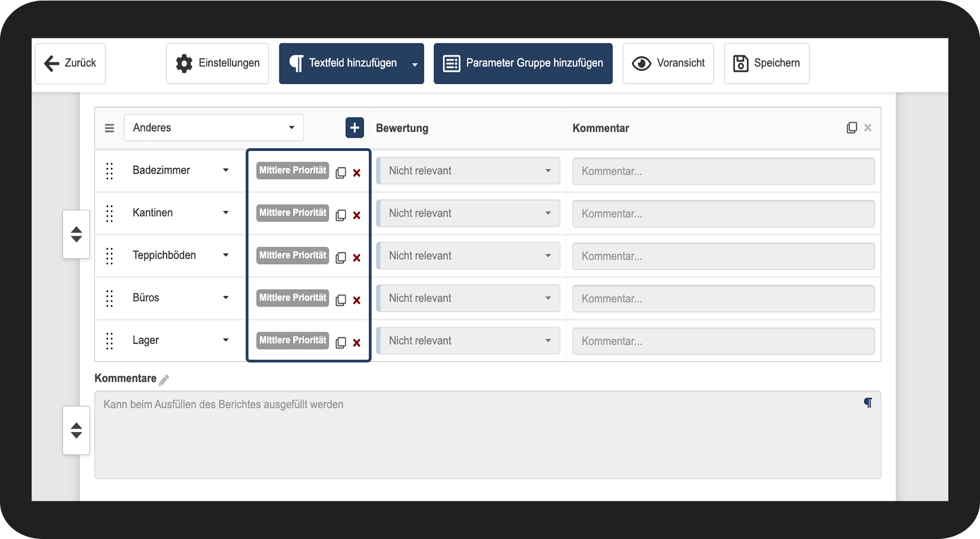Click Mittlere Priorität badge in Lager row

293,340
